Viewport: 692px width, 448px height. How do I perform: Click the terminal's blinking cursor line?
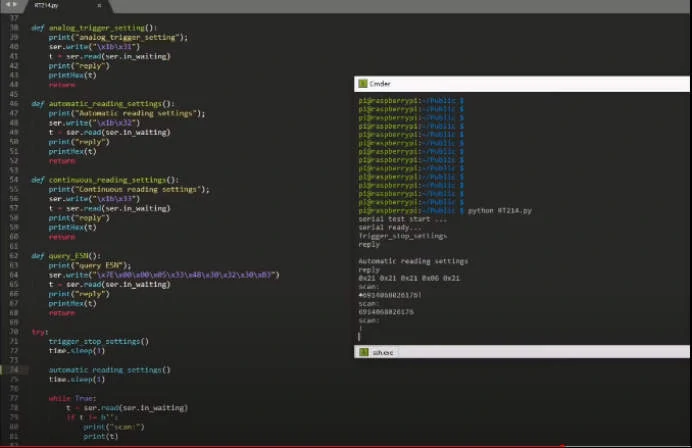(x=361, y=337)
